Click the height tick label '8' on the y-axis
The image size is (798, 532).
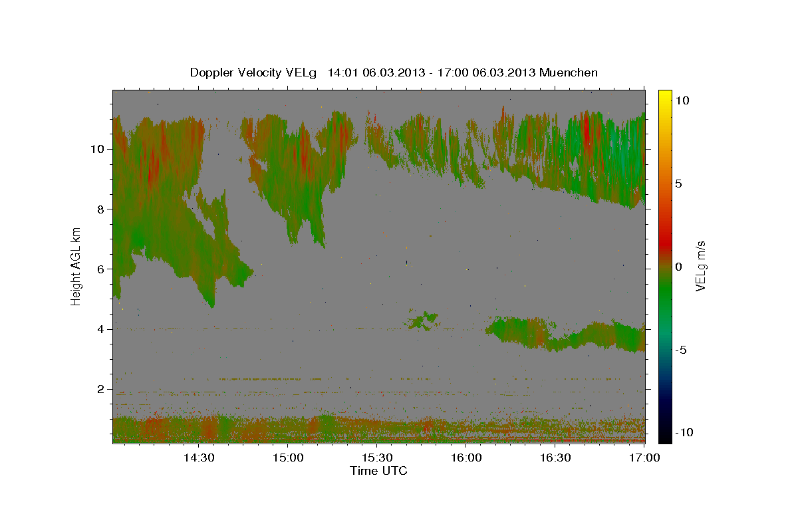tap(102, 209)
